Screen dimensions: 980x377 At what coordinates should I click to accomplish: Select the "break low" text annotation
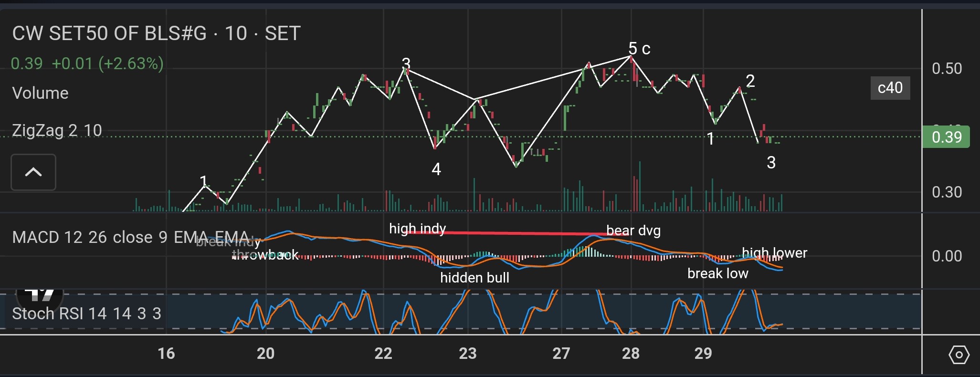coord(718,273)
